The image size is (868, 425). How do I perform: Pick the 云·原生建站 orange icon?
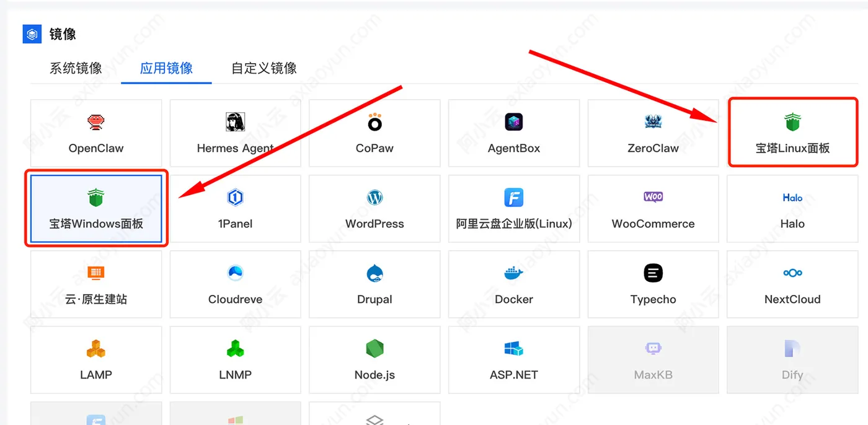[95, 273]
